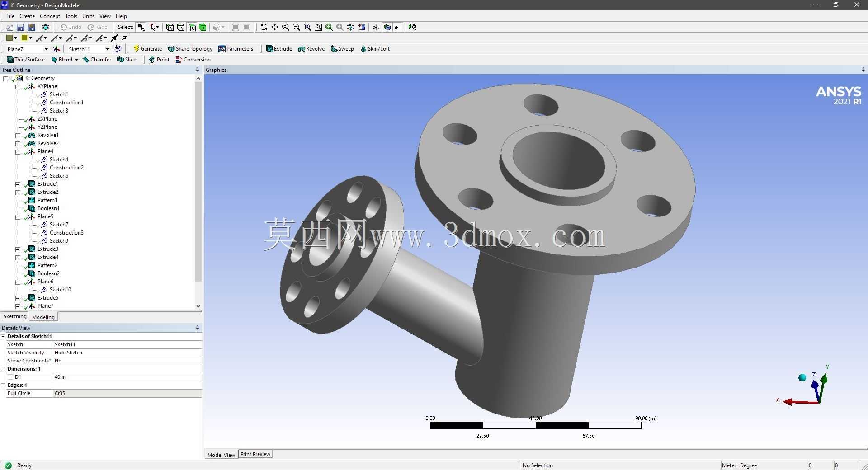Toggle the Display Model button

[387, 27]
